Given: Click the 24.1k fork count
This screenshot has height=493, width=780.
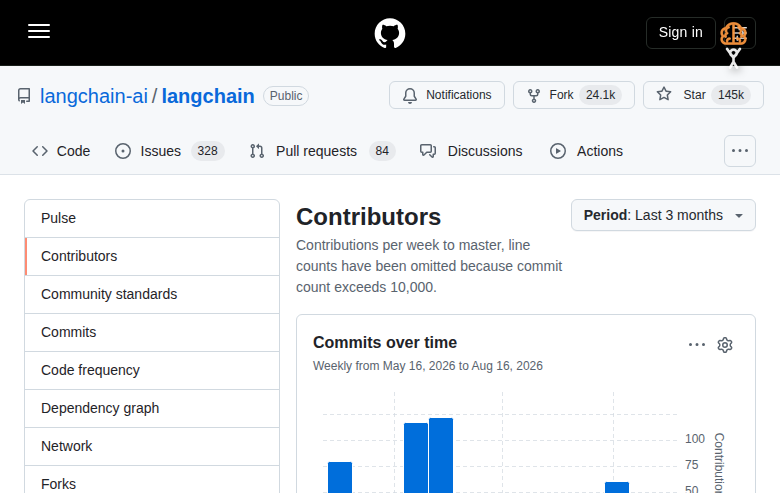Looking at the screenshot, I should 600,95.
